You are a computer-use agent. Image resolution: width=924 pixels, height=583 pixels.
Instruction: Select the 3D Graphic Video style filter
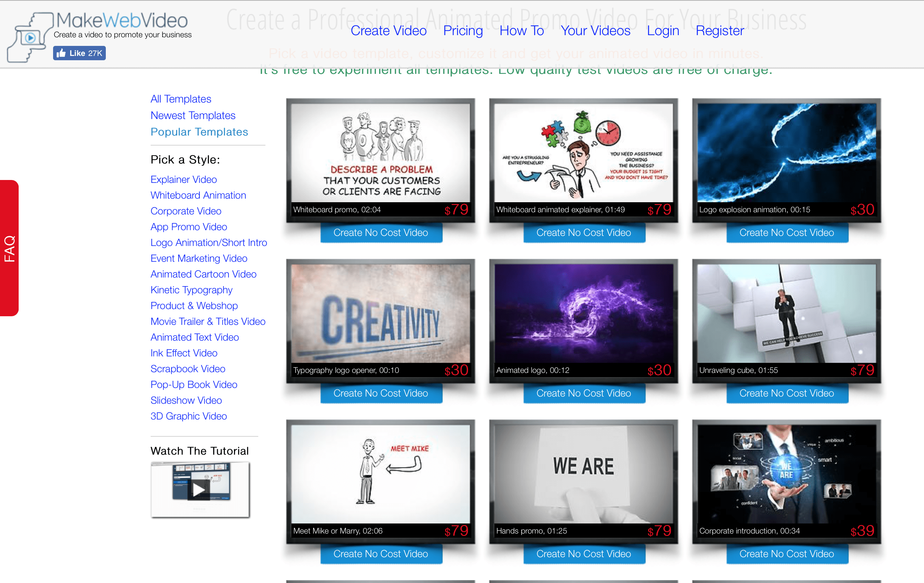[x=189, y=416]
